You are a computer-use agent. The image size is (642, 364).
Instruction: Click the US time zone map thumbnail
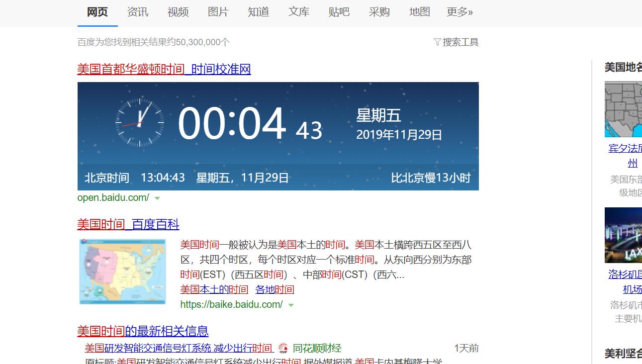point(122,272)
